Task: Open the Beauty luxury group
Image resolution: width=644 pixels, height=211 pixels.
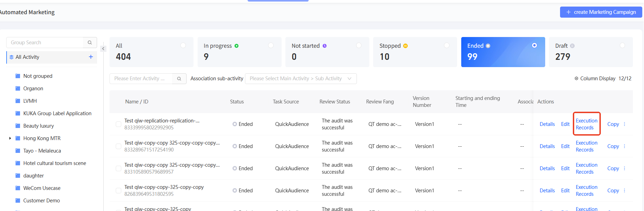Action: click(x=38, y=126)
